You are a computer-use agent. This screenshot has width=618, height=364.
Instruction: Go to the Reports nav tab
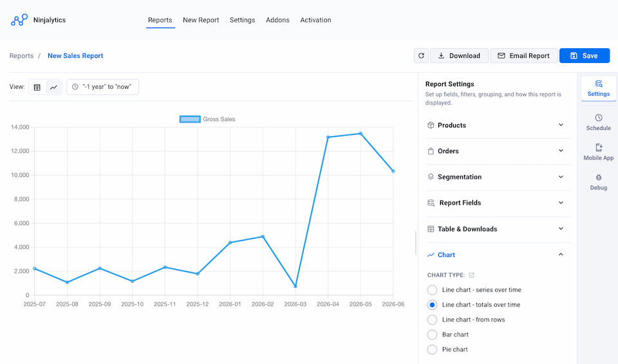click(160, 20)
